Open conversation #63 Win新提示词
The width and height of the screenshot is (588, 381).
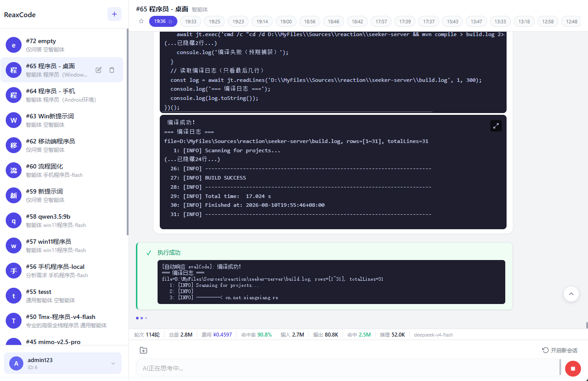[x=62, y=120]
